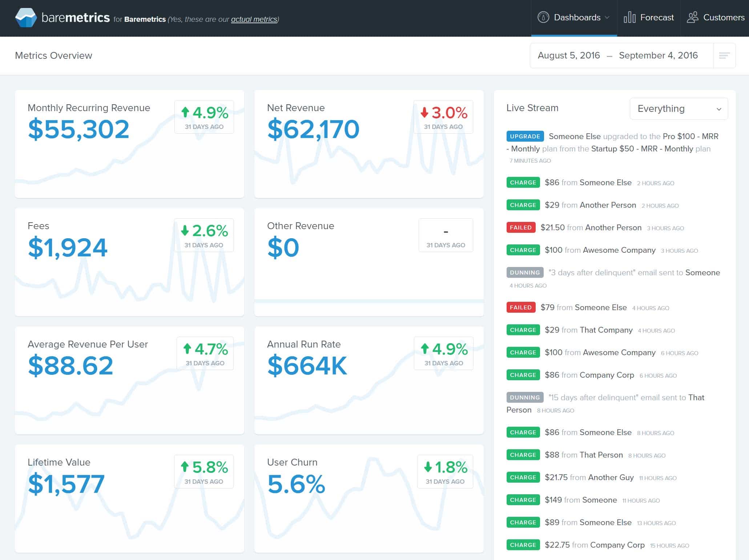
Task: Click 'That Person' on the $88 charge
Action: 601,455
